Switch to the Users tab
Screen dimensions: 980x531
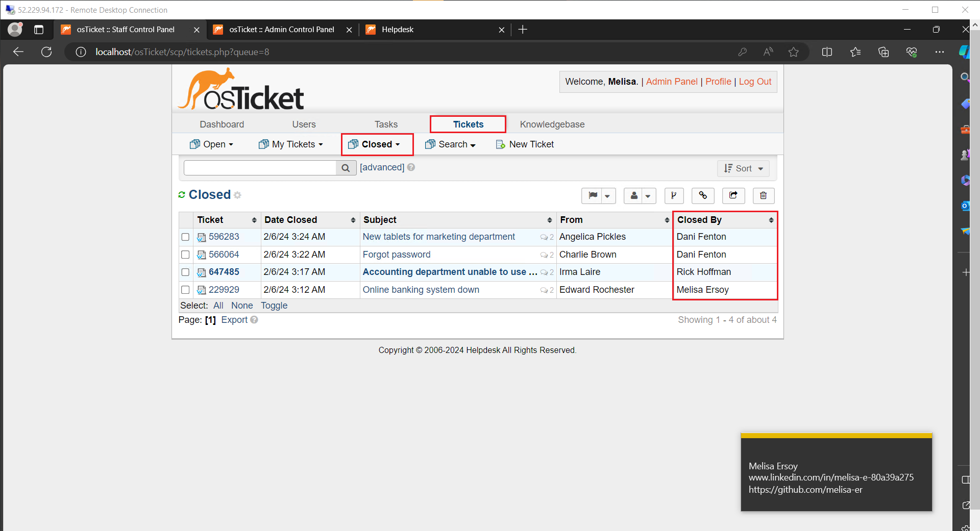pos(304,124)
